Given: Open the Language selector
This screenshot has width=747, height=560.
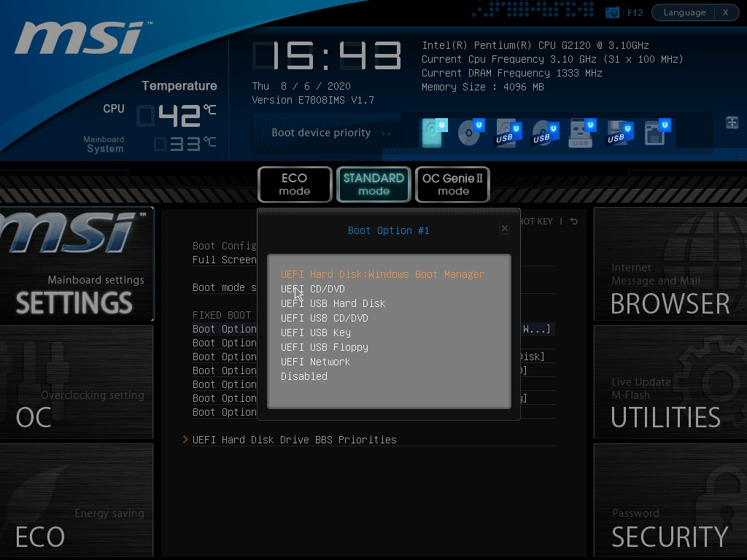Looking at the screenshot, I should [x=684, y=12].
